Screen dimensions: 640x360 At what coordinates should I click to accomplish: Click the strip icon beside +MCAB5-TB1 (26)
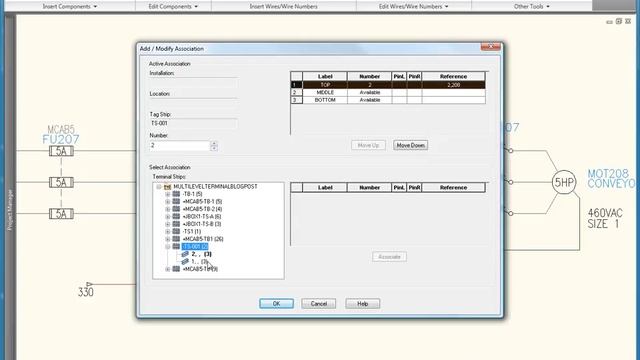176,239
